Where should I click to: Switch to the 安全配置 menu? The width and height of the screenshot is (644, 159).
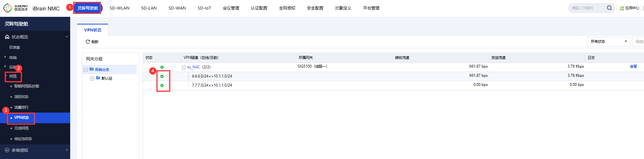pyautogui.click(x=315, y=8)
